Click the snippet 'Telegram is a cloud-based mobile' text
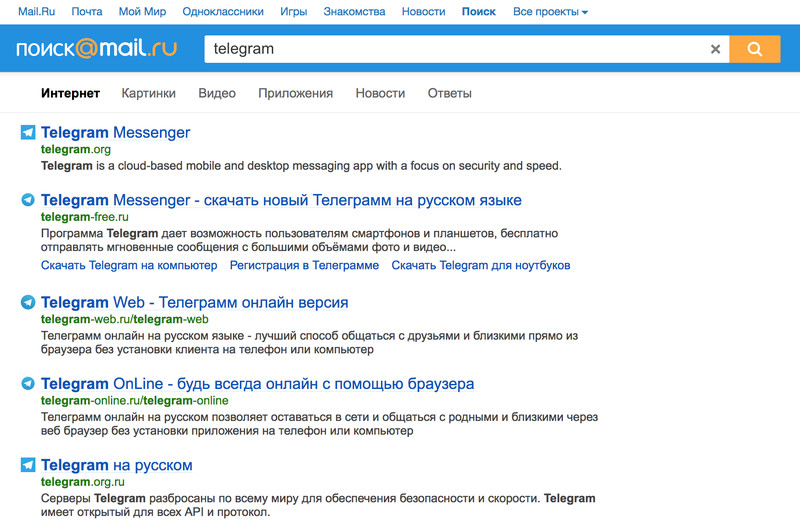The height and width of the screenshot is (529, 800). (x=301, y=166)
